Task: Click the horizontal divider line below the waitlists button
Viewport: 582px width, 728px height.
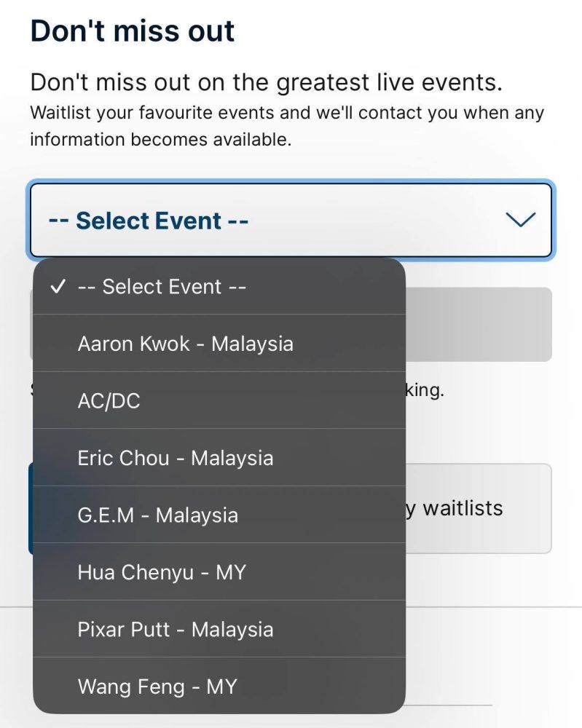Action: coord(494,606)
